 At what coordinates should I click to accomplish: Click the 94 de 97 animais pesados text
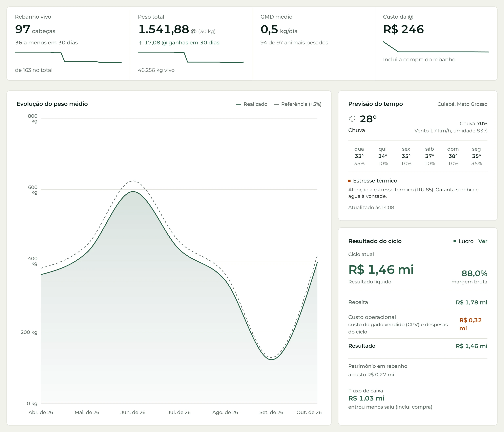tap(294, 43)
